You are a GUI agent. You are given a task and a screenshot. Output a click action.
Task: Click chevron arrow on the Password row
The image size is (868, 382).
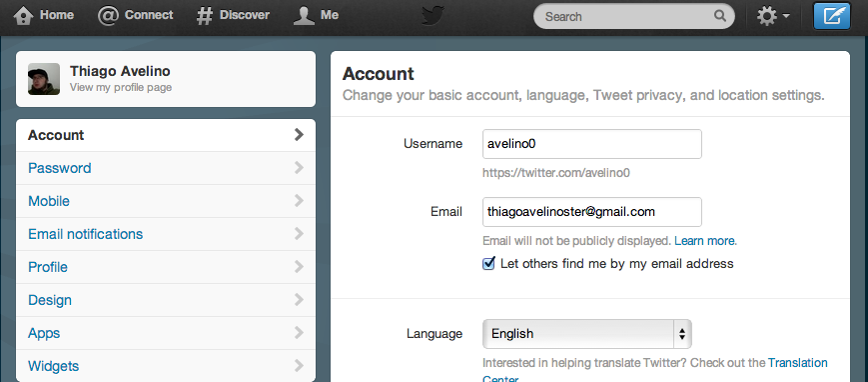click(x=299, y=167)
